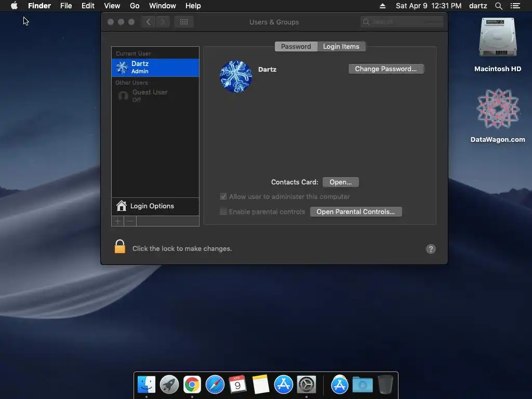Open the View menu
Screen dimensions: 532x399
tap(112, 6)
